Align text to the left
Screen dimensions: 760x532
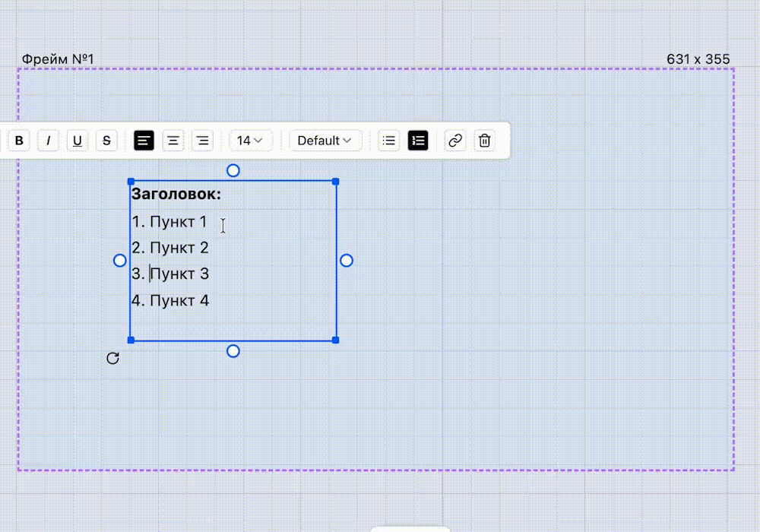coord(144,141)
